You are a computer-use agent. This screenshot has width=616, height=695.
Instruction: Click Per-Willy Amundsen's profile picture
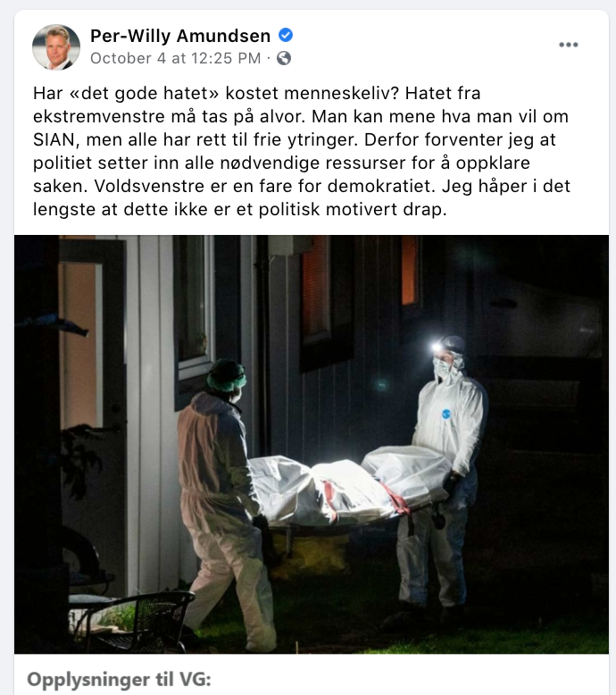56,47
